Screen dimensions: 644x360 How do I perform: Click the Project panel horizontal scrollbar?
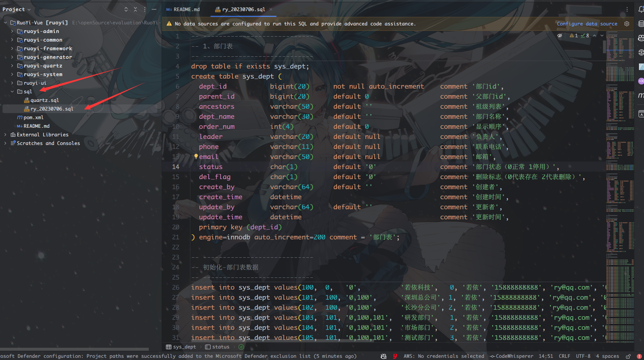[74, 349]
